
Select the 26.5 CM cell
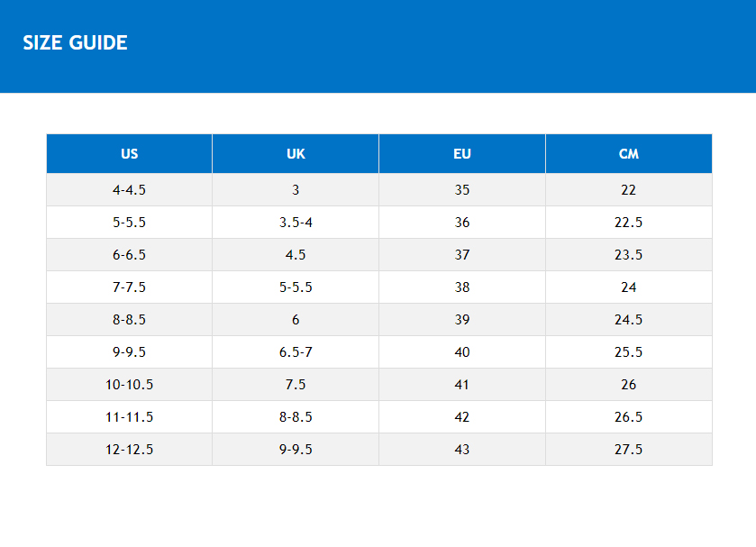(x=628, y=417)
